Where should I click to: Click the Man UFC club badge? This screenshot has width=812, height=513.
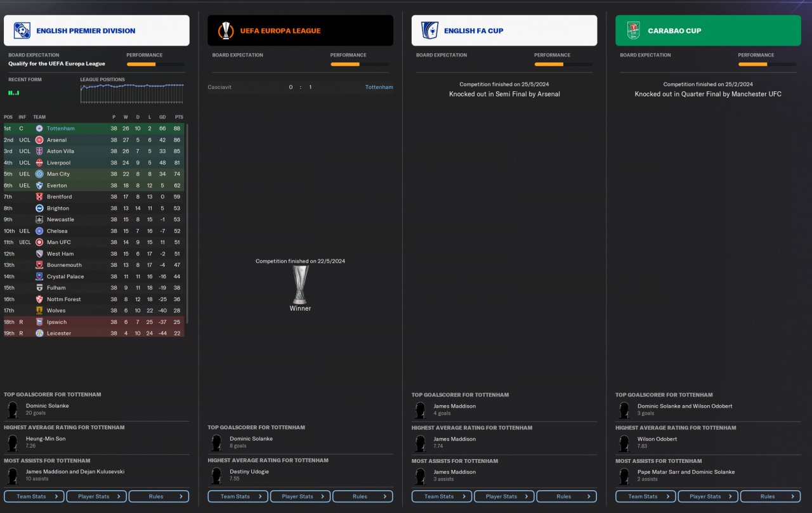coord(39,242)
